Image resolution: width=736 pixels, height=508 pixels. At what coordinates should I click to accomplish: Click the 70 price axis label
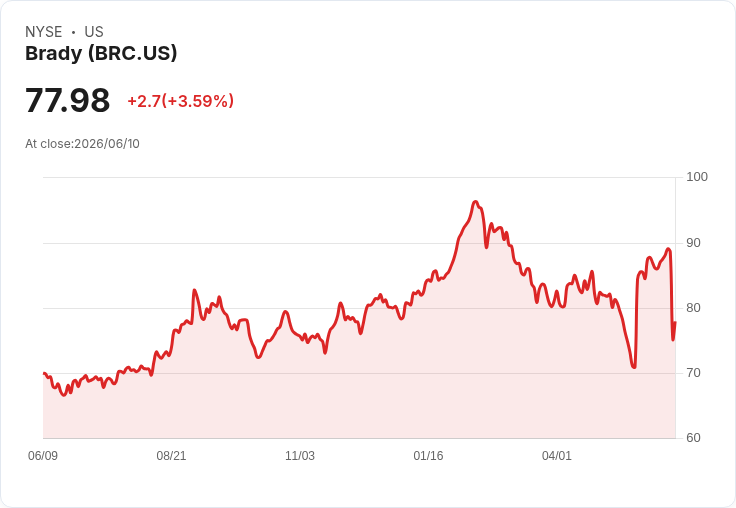pyautogui.click(x=693, y=373)
